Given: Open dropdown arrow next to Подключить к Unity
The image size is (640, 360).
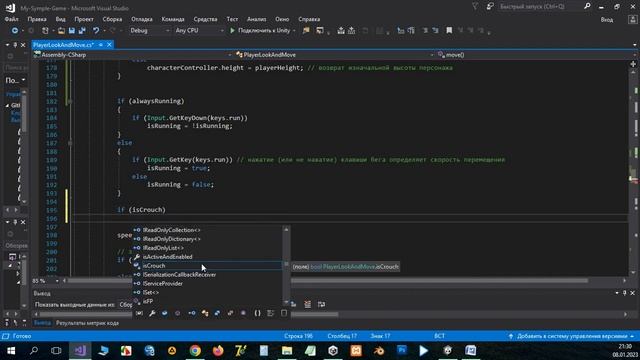Looking at the screenshot, I should (294, 31).
